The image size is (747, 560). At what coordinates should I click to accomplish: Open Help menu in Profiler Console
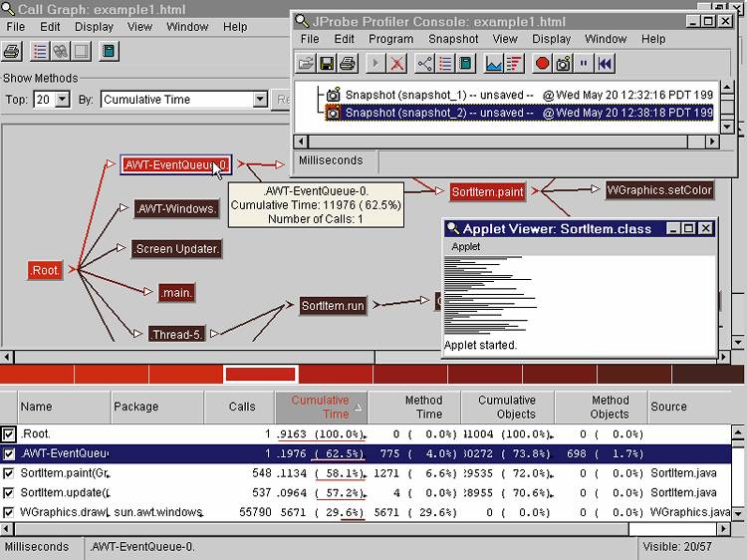[653, 39]
